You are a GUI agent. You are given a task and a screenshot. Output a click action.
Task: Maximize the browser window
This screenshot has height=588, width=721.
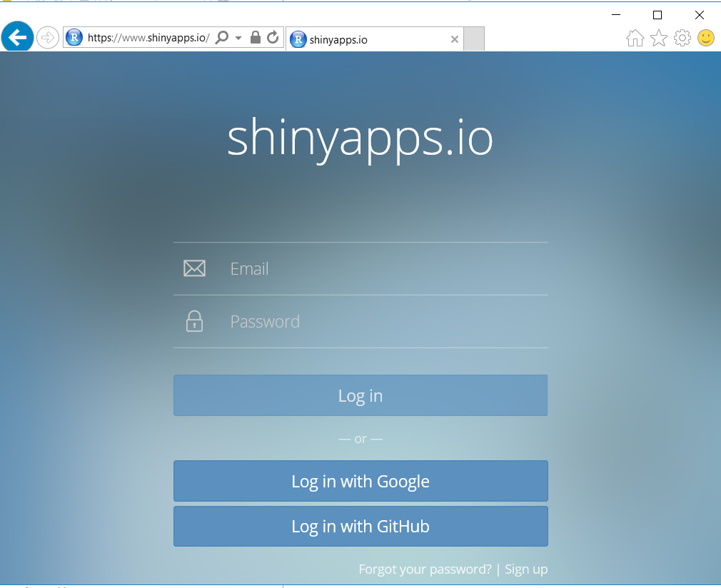[657, 15]
